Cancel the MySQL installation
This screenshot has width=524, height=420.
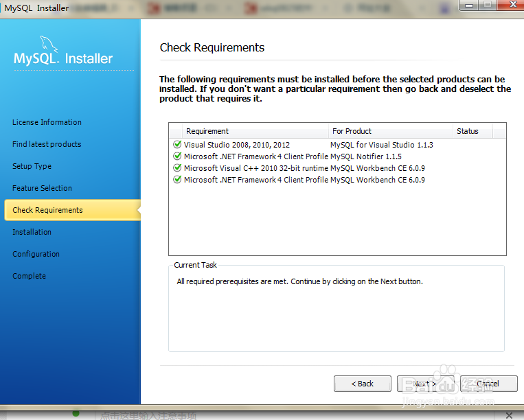click(x=488, y=384)
